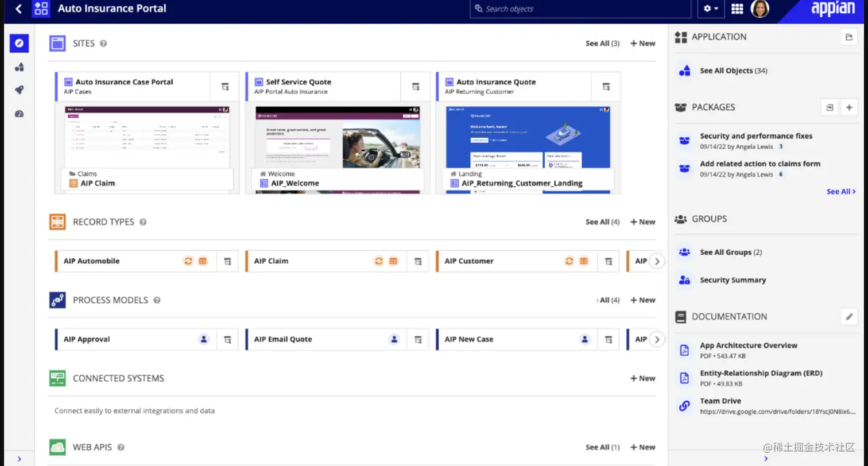The height and width of the screenshot is (466, 868).
Task: Click See All for Record Types
Action: [602, 222]
